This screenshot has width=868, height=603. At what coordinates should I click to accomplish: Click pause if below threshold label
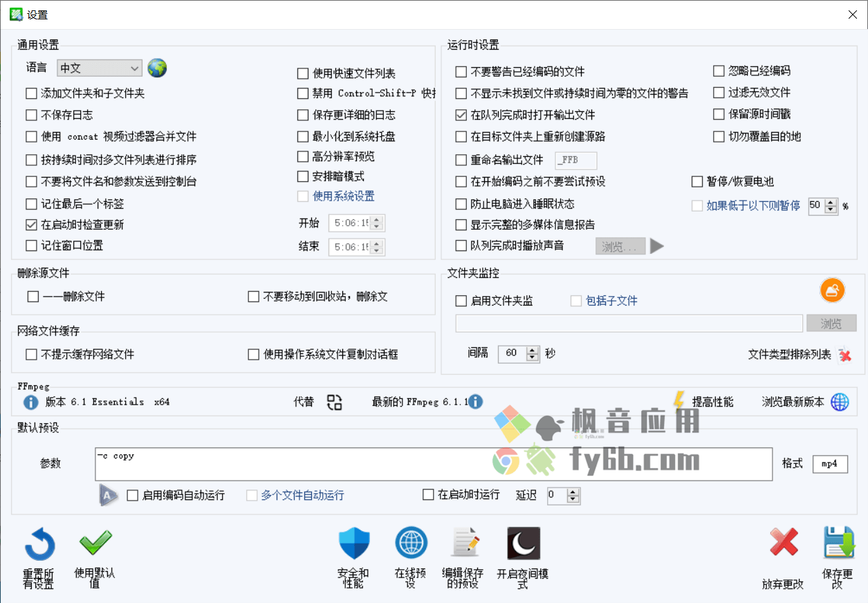point(753,205)
